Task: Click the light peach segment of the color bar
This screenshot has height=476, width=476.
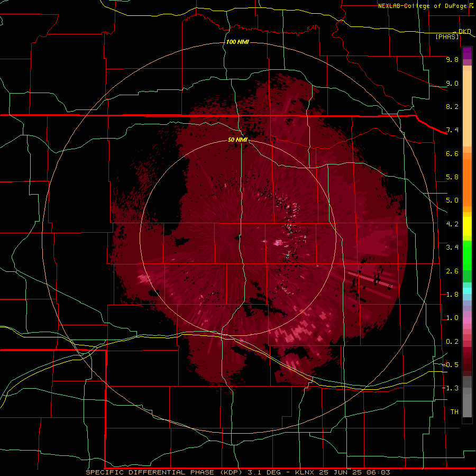Action: (x=467, y=109)
